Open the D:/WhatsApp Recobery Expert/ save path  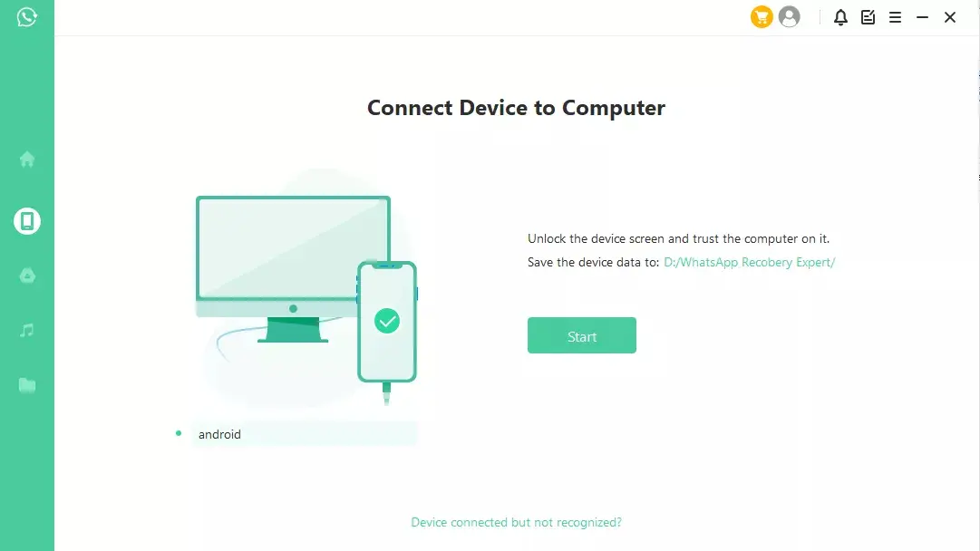[750, 263]
